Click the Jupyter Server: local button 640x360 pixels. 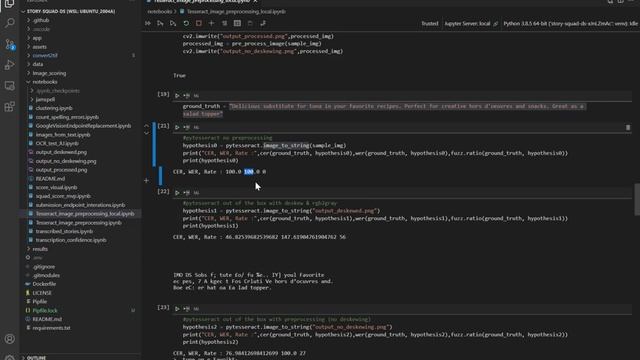pos(471,24)
